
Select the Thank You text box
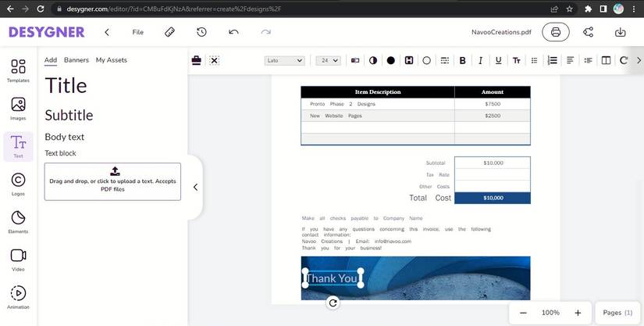[333, 278]
